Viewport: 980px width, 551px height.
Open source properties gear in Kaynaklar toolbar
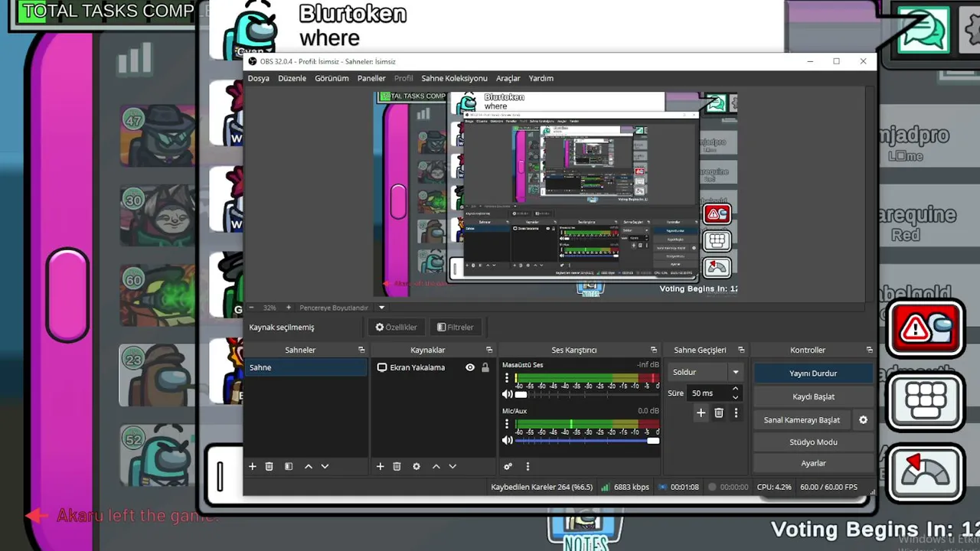pos(416,466)
